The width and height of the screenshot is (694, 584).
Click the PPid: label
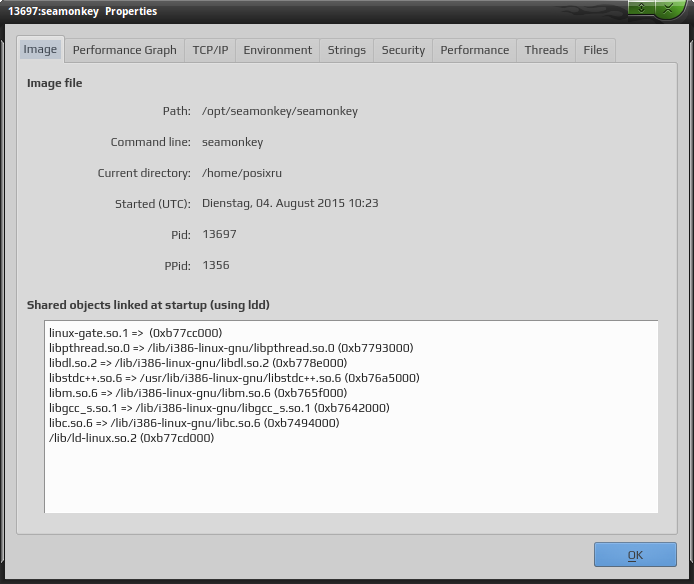point(177,266)
